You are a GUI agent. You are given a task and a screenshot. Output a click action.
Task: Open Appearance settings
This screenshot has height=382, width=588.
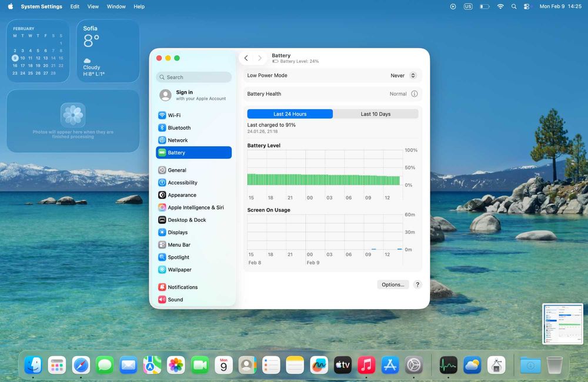coord(193,195)
